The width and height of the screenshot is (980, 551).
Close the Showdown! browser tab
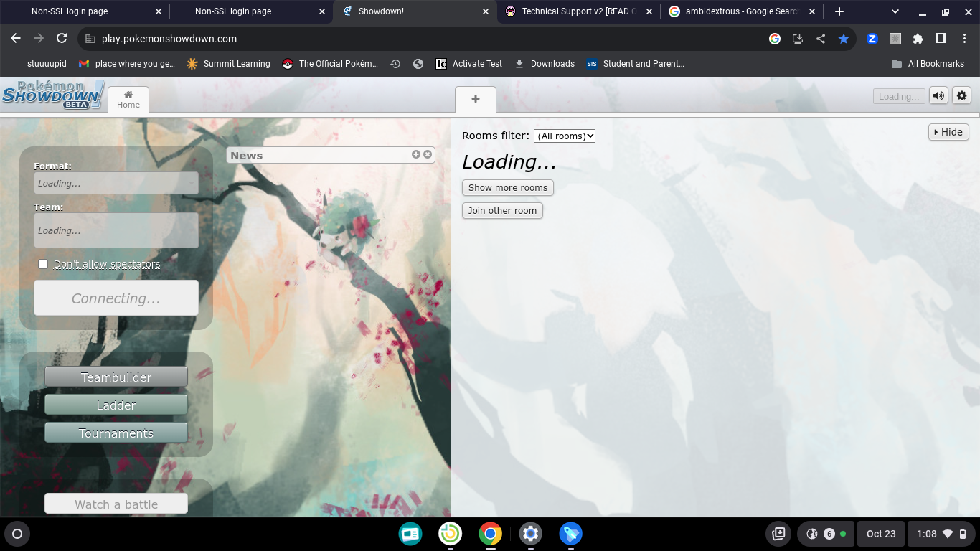(486, 11)
